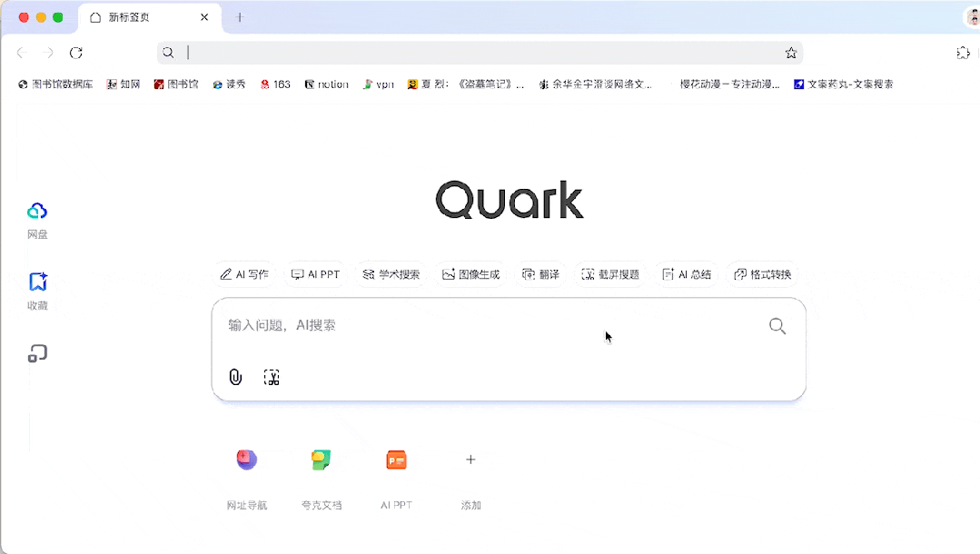The image size is (980, 554).
Task: Open 收藏 favorites in the sidebar
Action: [x=37, y=289]
